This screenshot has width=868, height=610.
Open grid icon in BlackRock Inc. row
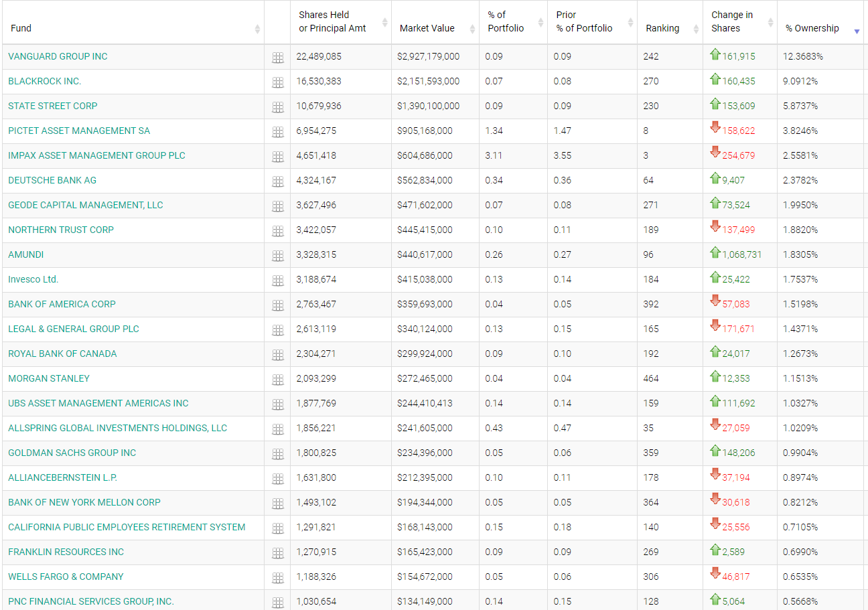click(x=278, y=82)
